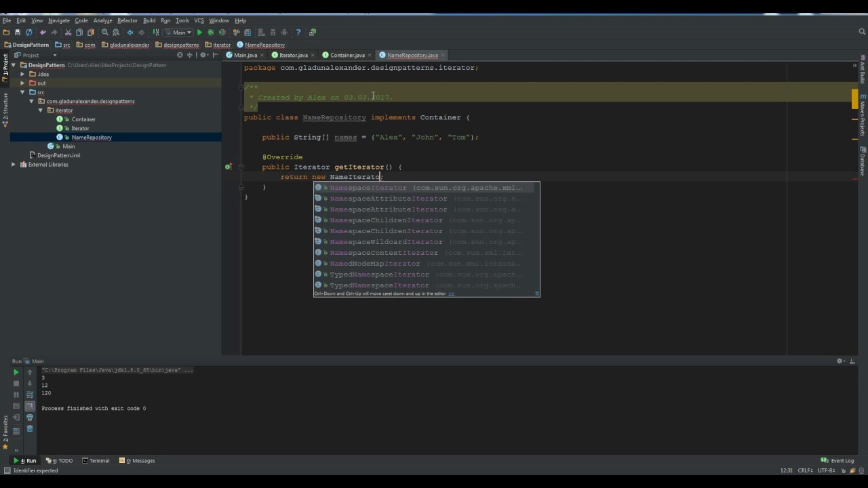
Task: Expand External Libraries node
Action: coord(14,164)
